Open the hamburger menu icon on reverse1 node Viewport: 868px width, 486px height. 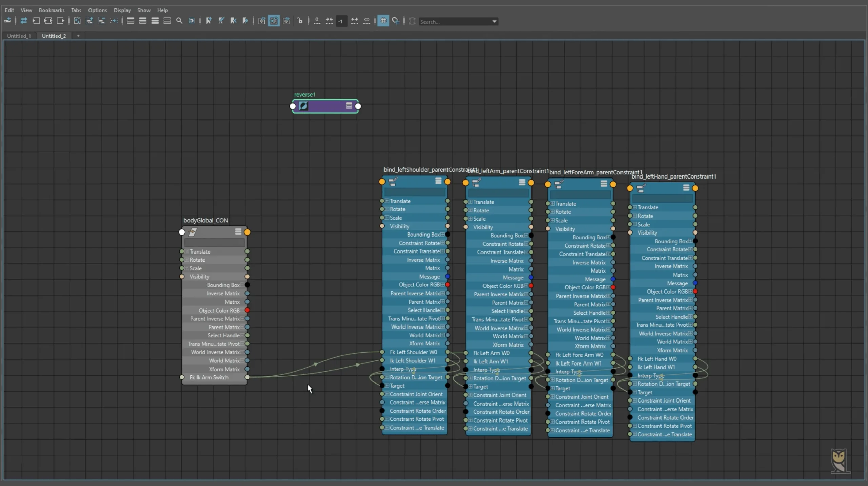tap(349, 106)
